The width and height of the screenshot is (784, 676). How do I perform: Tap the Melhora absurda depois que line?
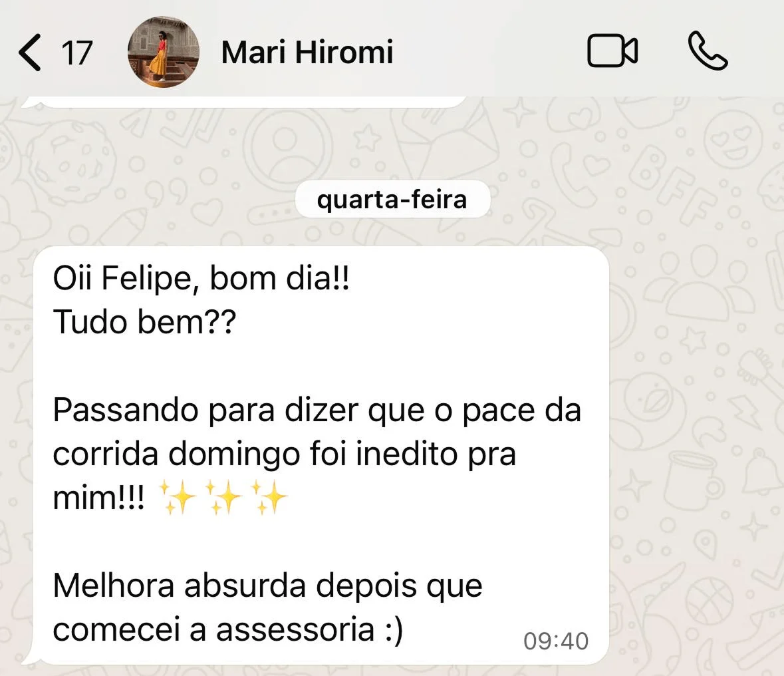click(267, 585)
